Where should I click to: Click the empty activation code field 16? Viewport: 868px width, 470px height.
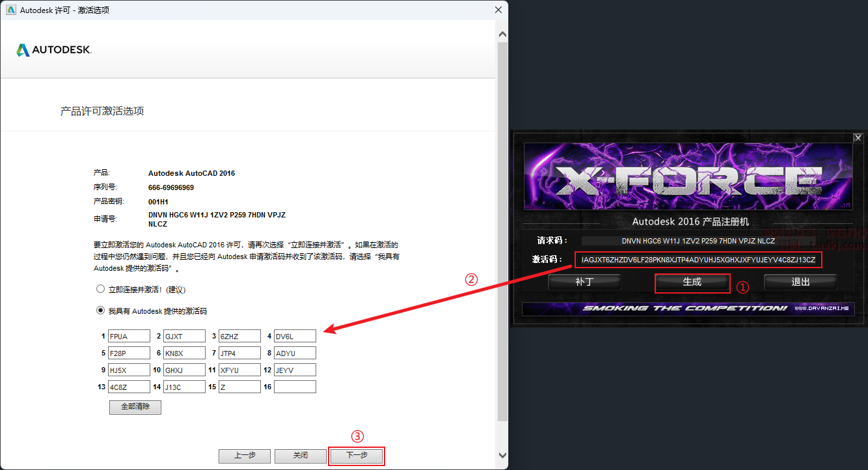295,387
